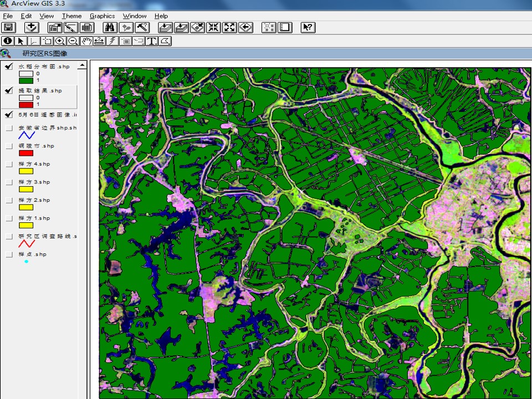Click the red swatch under 提取结果.shp
532x399 pixels.
point(26,105)
